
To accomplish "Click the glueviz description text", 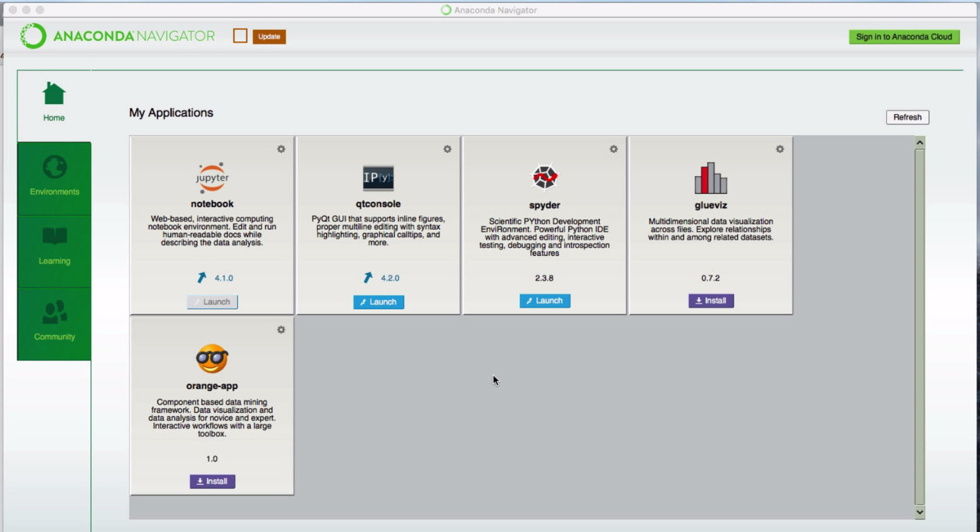I will tap(711, 230).
